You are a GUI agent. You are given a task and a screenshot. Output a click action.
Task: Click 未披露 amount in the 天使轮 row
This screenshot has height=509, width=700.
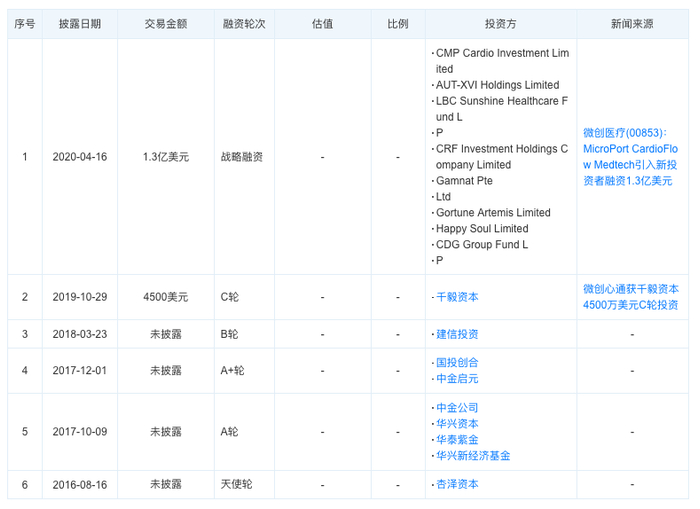(x=166, y=484)
